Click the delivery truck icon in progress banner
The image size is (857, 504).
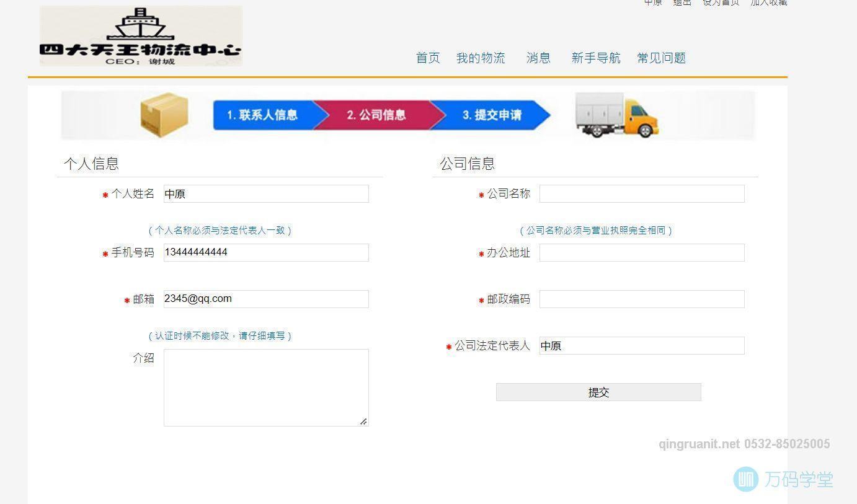617,115
